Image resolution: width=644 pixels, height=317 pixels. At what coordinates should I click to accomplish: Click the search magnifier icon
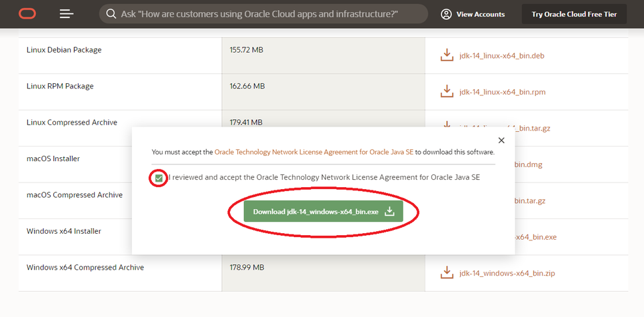click(111, 14)
